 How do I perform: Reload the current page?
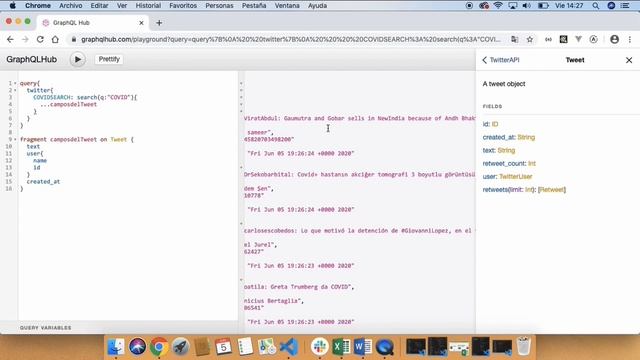point(40,39)
